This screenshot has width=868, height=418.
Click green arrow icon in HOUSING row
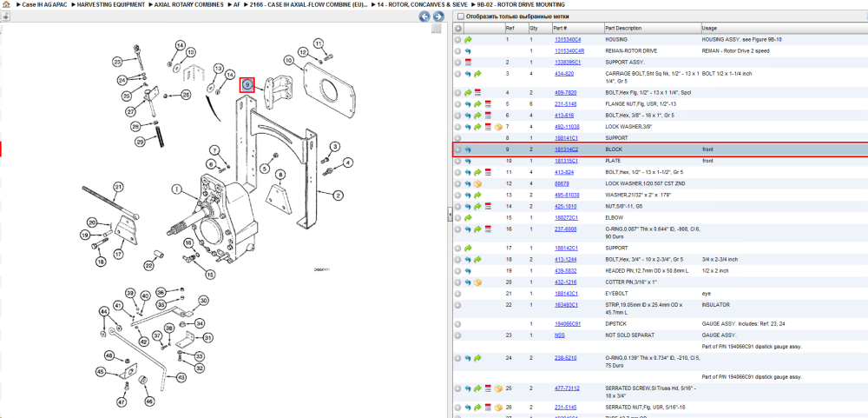[468, 40]
